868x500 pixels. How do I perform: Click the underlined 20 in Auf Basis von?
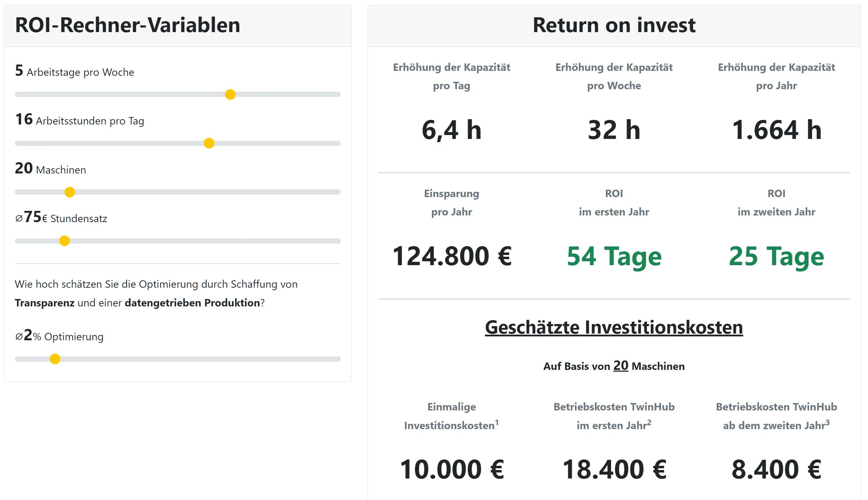click(x=621, y=366)
